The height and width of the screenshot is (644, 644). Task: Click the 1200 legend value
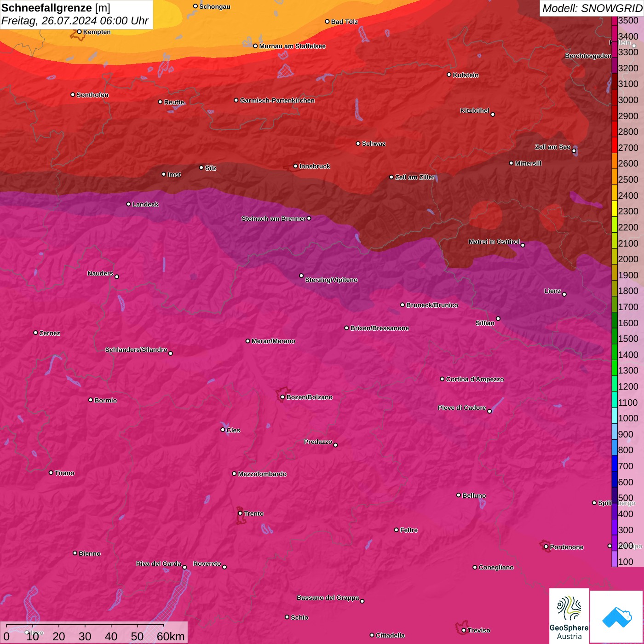(628, 386)
